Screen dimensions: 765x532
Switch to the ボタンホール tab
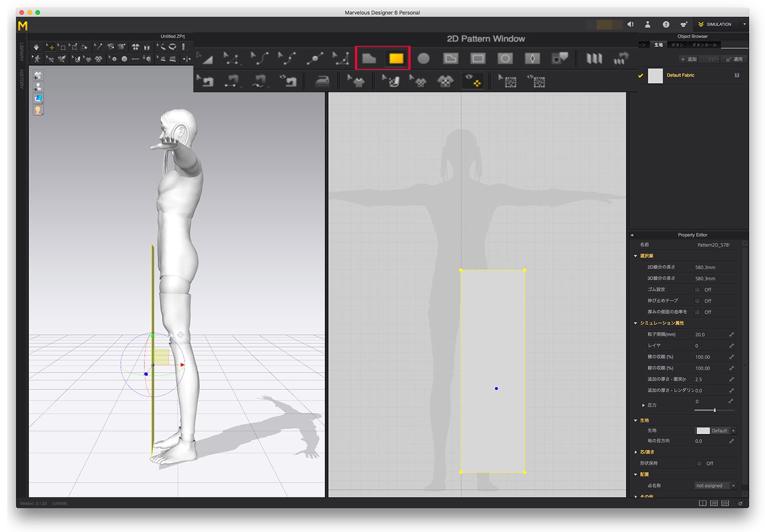coord(704,45)
